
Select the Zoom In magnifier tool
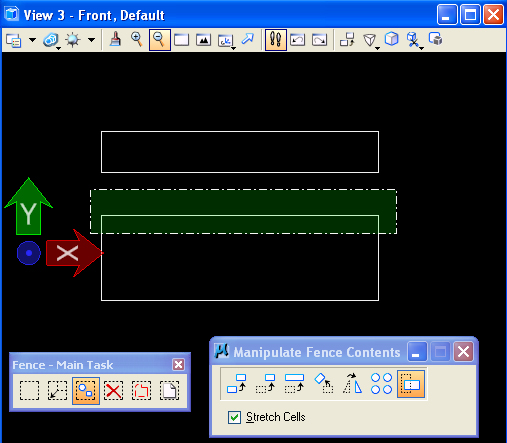[x=137, y=40]
